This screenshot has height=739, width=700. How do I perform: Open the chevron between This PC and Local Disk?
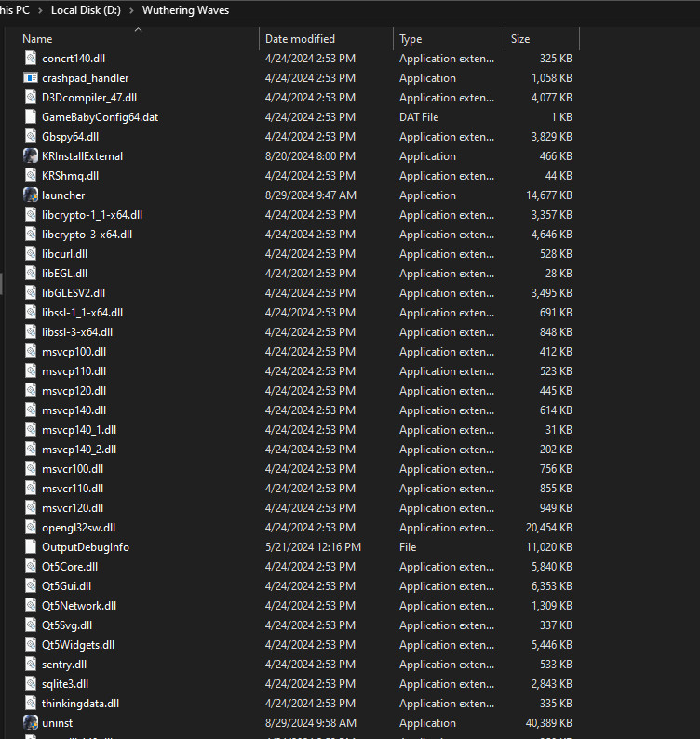click(x=39, y=10)
